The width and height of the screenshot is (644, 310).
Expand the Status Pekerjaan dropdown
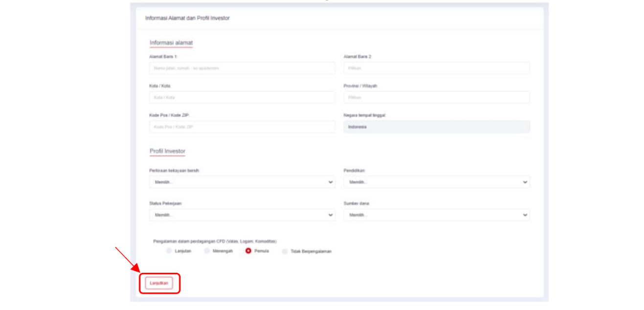click(242, 215)
